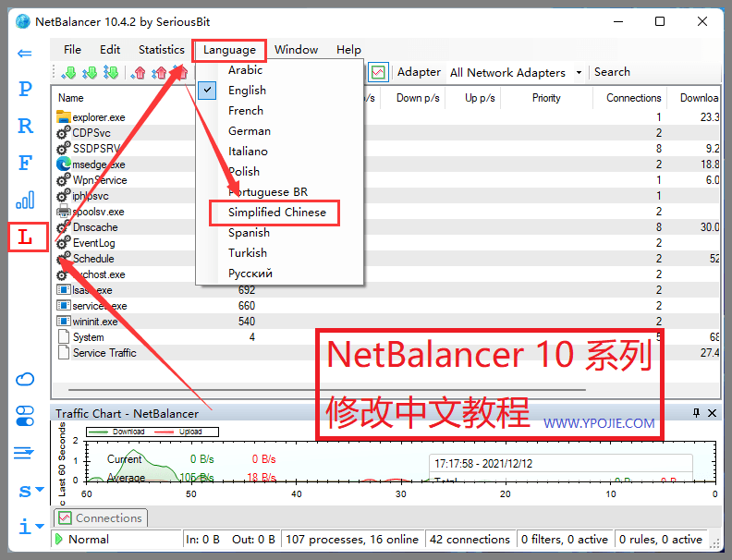Select the CDPSvc service row
This screenshot has width=732, height=560.
[386, 133]
